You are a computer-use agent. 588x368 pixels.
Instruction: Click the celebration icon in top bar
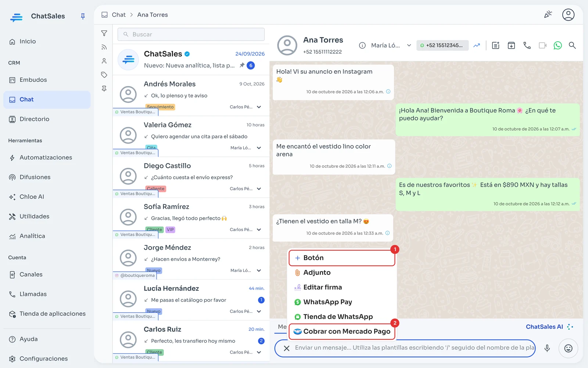(x=548, y=15)
